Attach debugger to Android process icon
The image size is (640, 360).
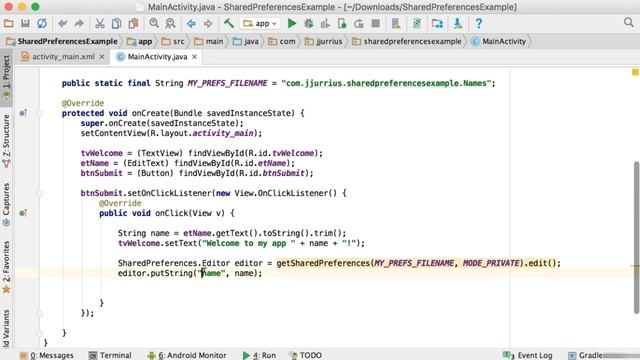pos(342,23)
